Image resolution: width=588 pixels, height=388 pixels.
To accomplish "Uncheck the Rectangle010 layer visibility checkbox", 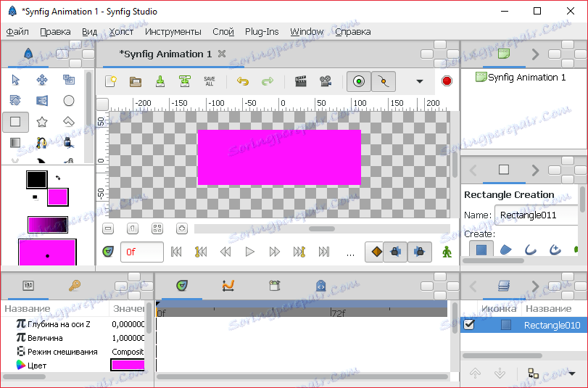I will click(469, 325).
